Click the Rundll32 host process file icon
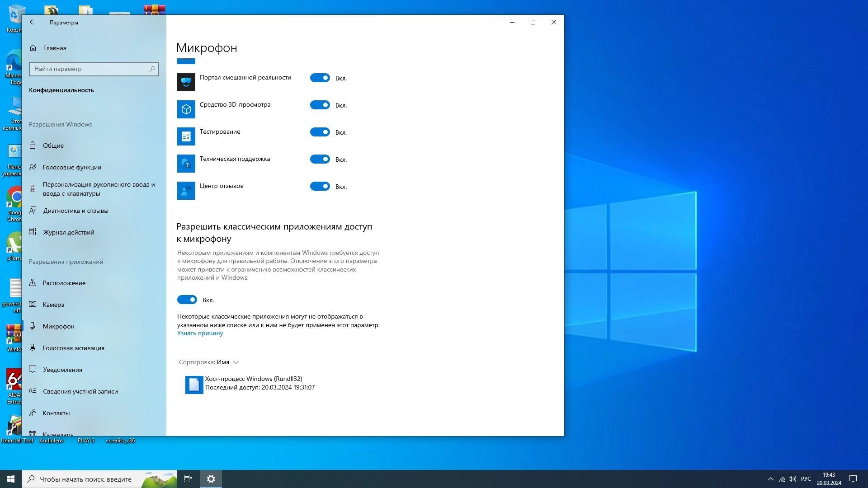 point(194,385)
